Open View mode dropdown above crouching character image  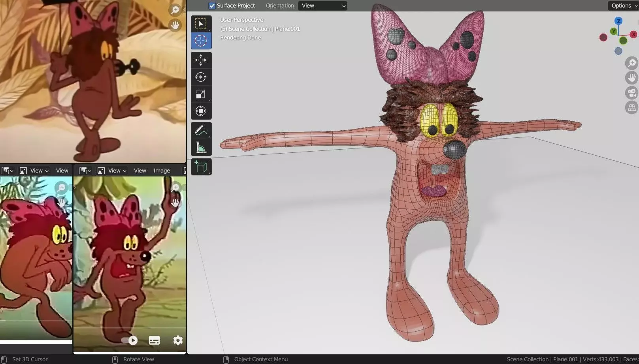click(x=34, y=171)
